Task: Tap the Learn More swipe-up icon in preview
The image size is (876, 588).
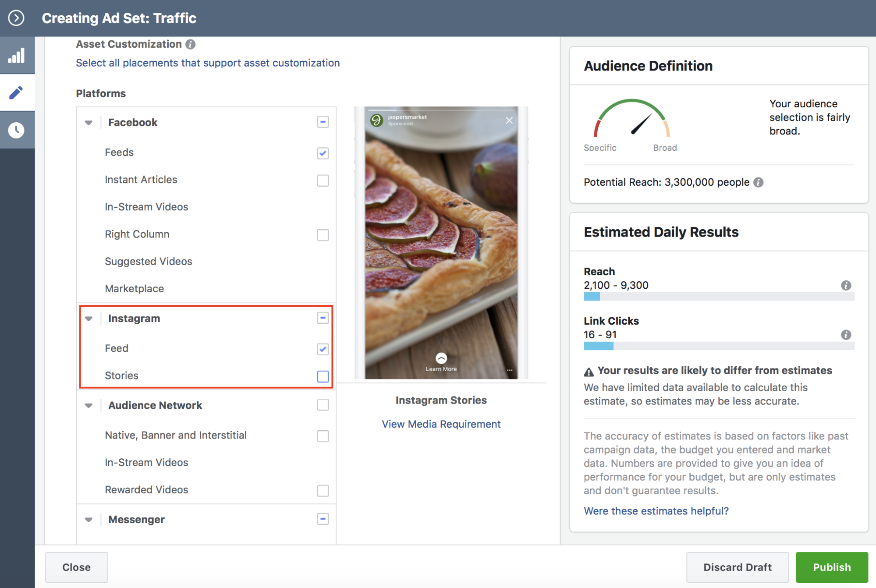Action: pos(441,358)
